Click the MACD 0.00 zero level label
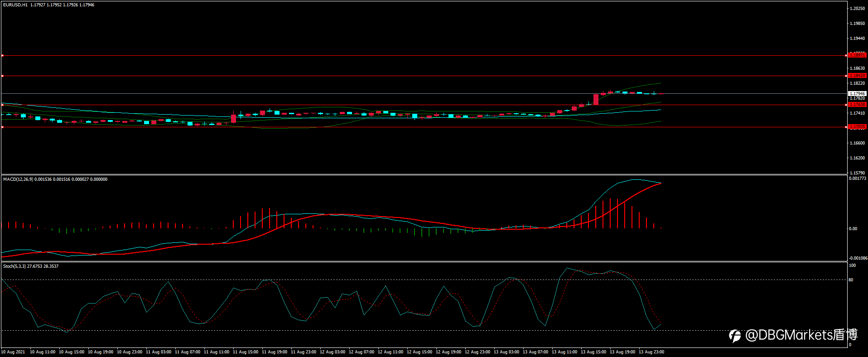The width and height of the screenshot is (868, 357). [x=853, y=229]
